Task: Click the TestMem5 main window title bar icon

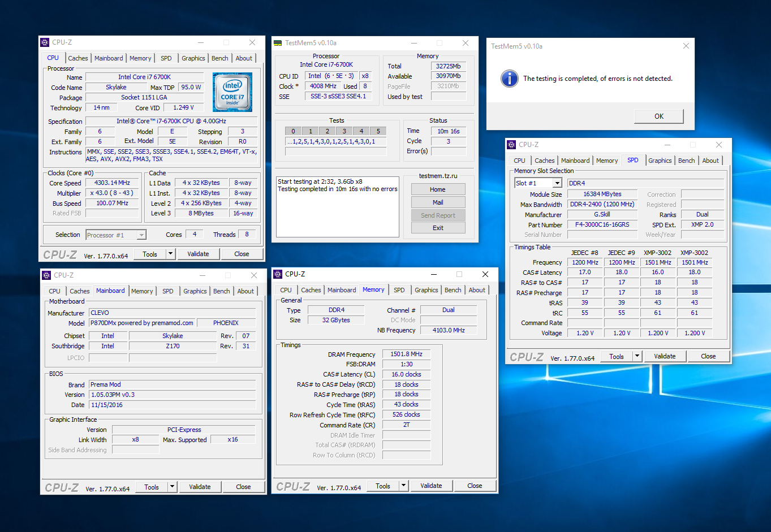Action: (278, 43)
